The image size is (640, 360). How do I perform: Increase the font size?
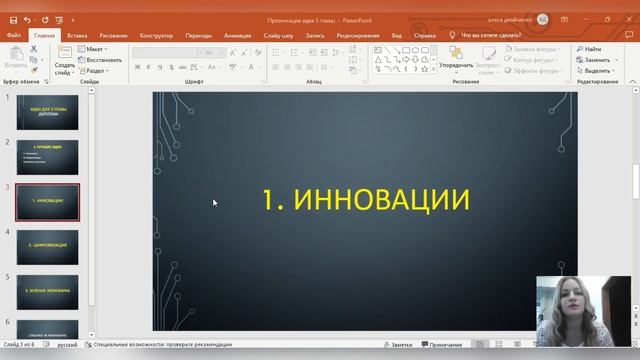(x=233, y=53)
